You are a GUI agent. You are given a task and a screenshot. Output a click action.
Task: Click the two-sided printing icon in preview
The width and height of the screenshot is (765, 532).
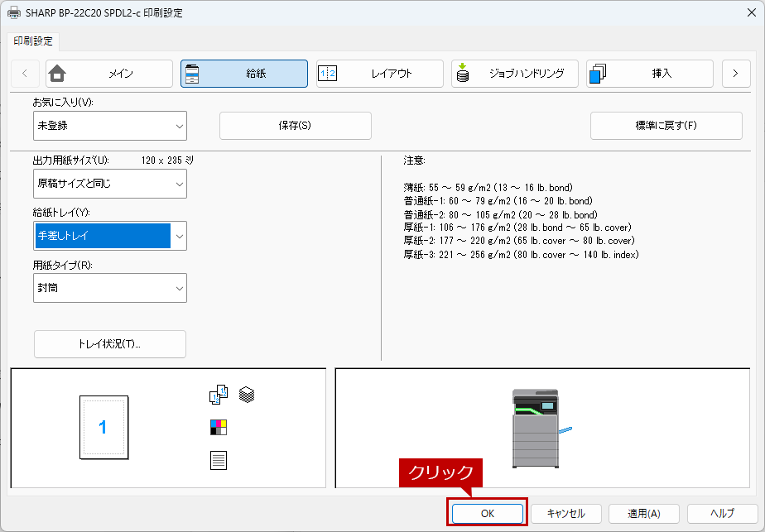(218, 395)
